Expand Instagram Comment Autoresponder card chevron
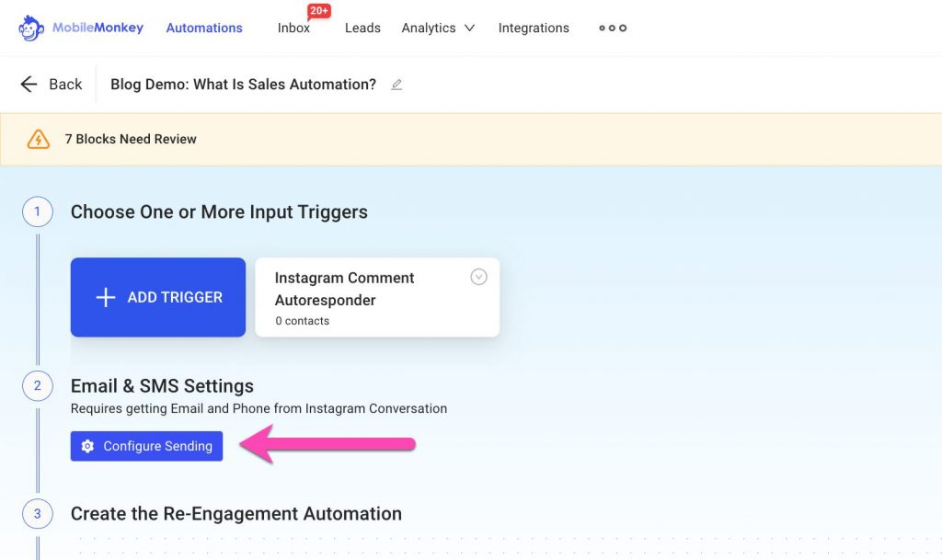942x560 pixels. (x=478, y=277)
